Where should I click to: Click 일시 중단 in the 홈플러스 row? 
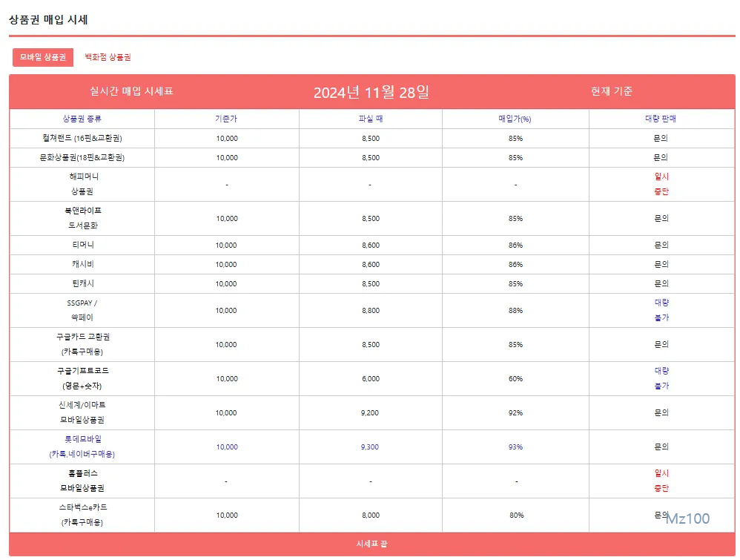[x=661, y=481]
